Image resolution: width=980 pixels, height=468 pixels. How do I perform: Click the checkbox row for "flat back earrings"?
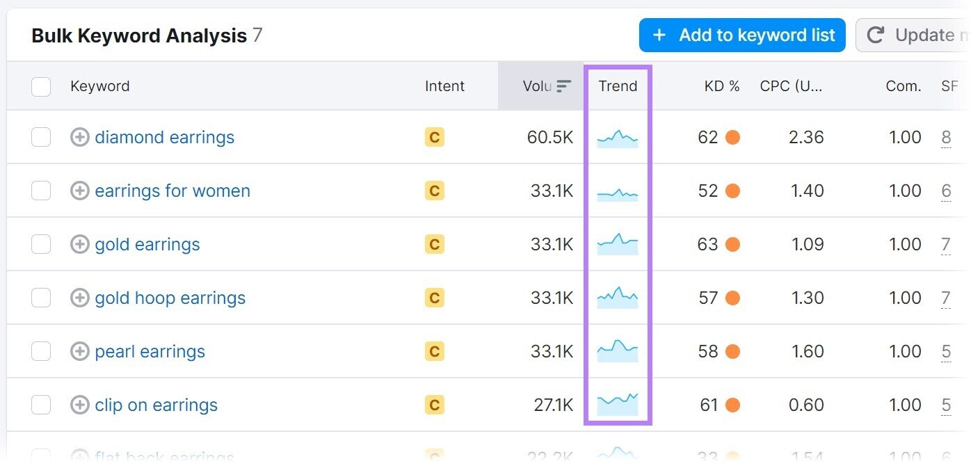click(x=40, y=455)
